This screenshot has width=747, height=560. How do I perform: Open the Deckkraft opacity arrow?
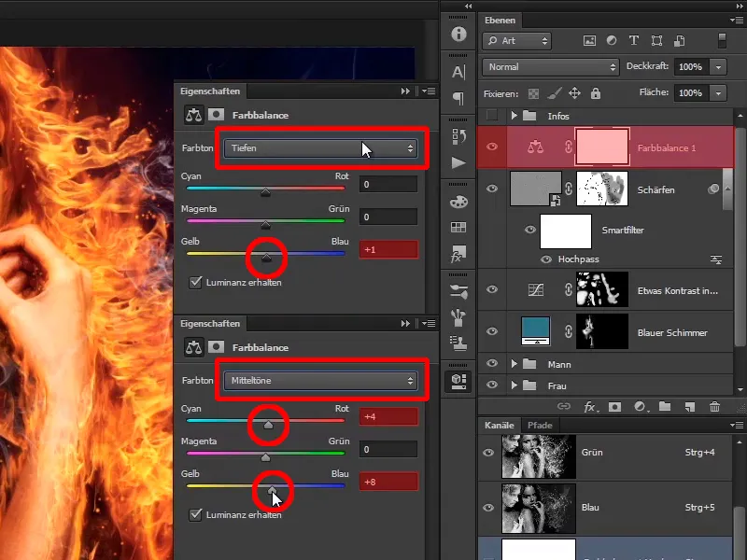[718, 67]
